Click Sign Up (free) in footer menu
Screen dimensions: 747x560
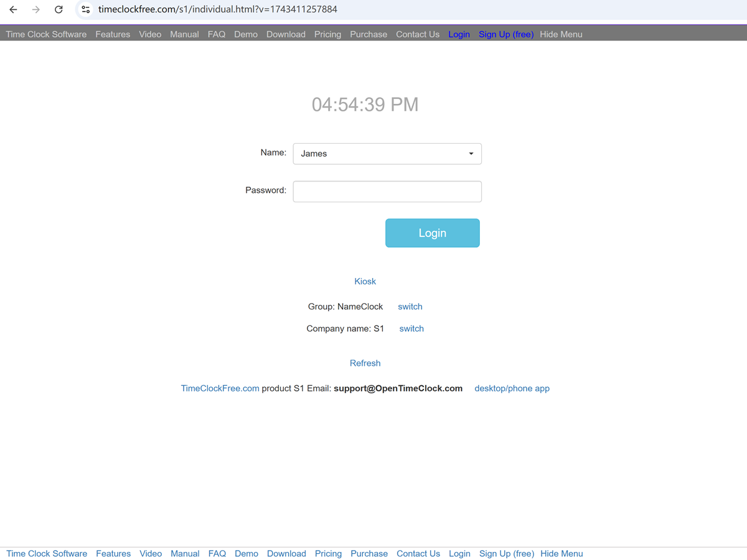click(507, 554)
